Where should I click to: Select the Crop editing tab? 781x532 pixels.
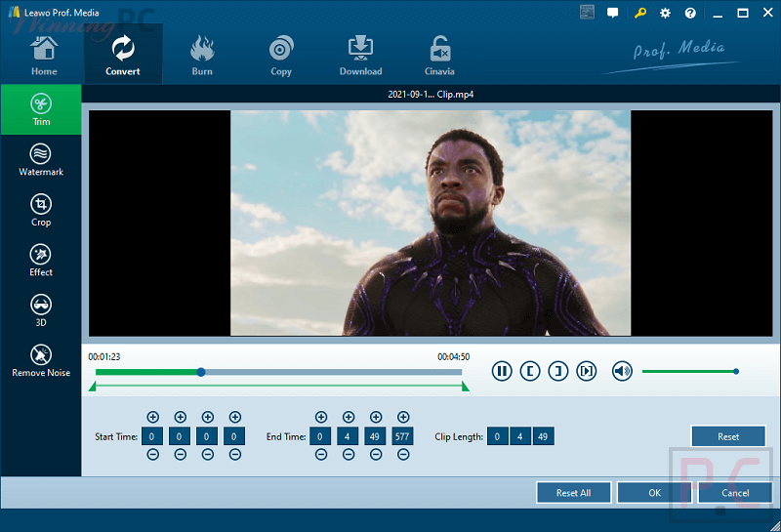(x=41, y=210)
